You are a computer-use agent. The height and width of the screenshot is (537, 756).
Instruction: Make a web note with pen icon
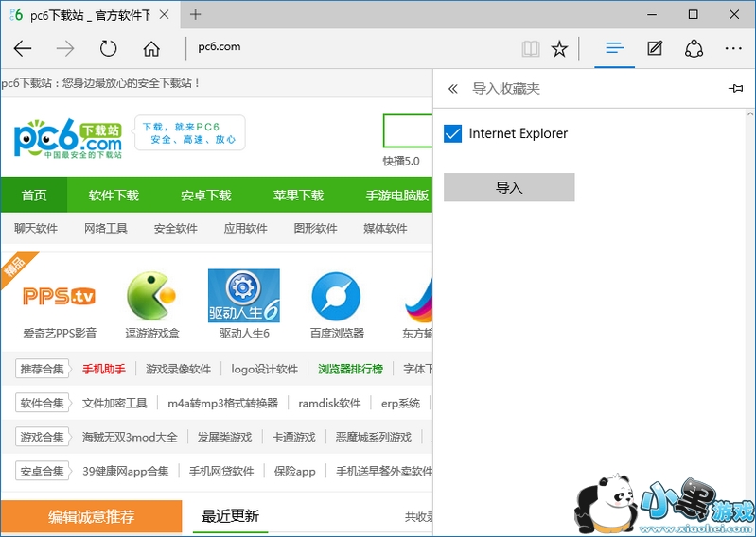pyautogui.click(x=654, y=48)
